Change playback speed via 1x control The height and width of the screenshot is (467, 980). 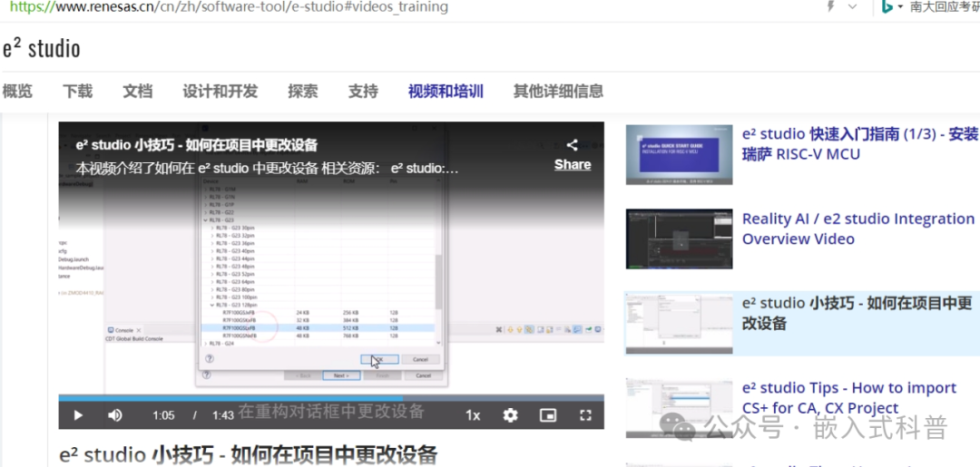(473, 415)
